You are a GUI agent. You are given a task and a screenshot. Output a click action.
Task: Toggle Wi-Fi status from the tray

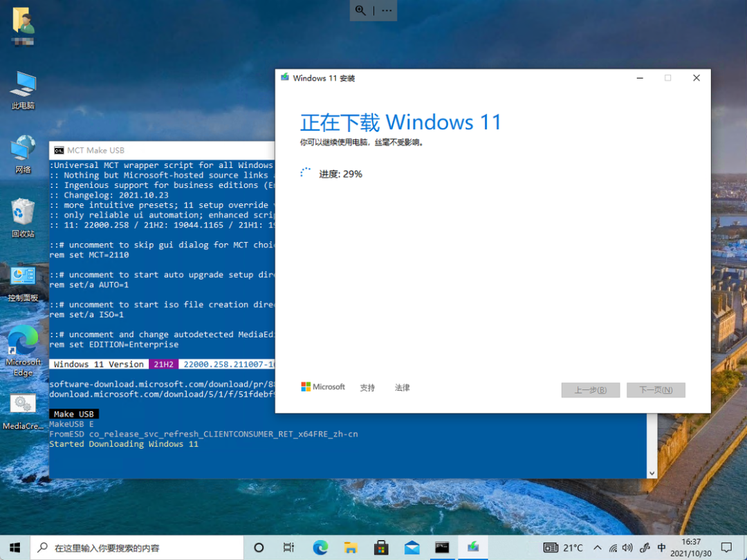pos(613,547)
